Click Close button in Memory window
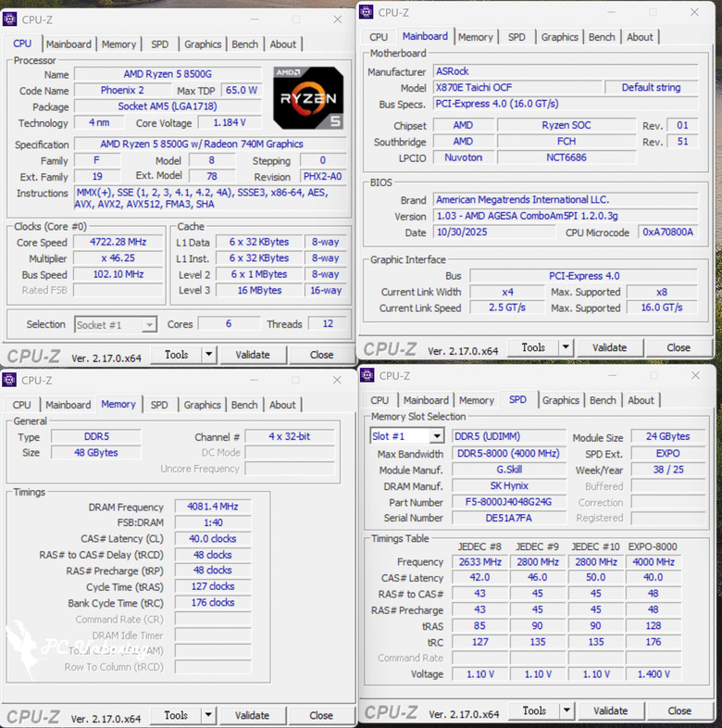 click(321, 715)
